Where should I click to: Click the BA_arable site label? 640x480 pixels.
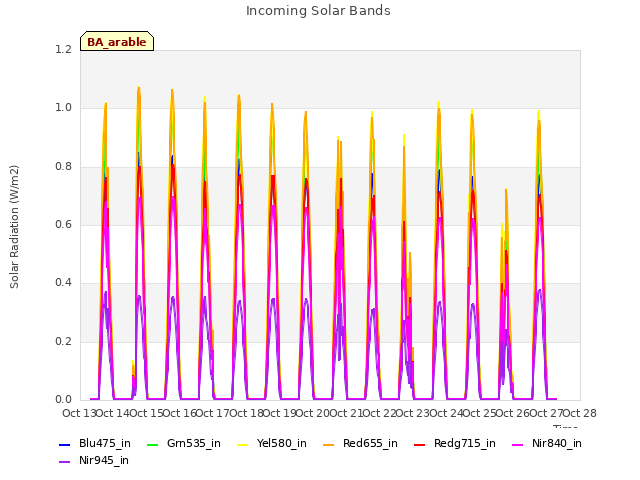(x=117, y=42)
